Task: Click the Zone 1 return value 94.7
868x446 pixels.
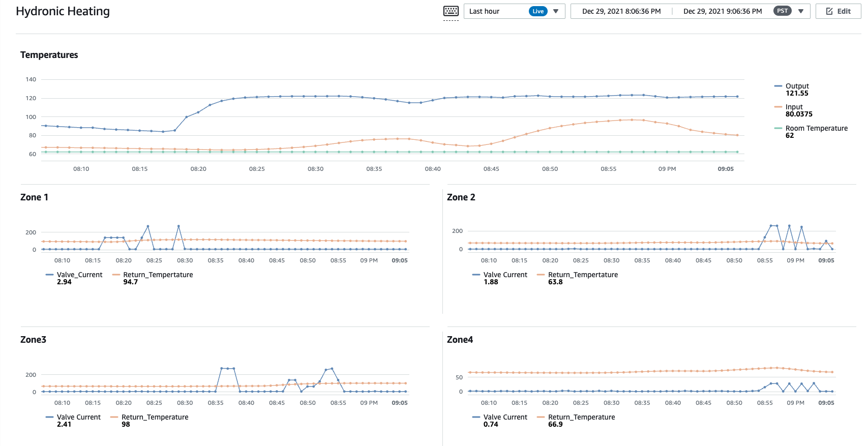Action: pyautogui.click(x=130, y=282)
